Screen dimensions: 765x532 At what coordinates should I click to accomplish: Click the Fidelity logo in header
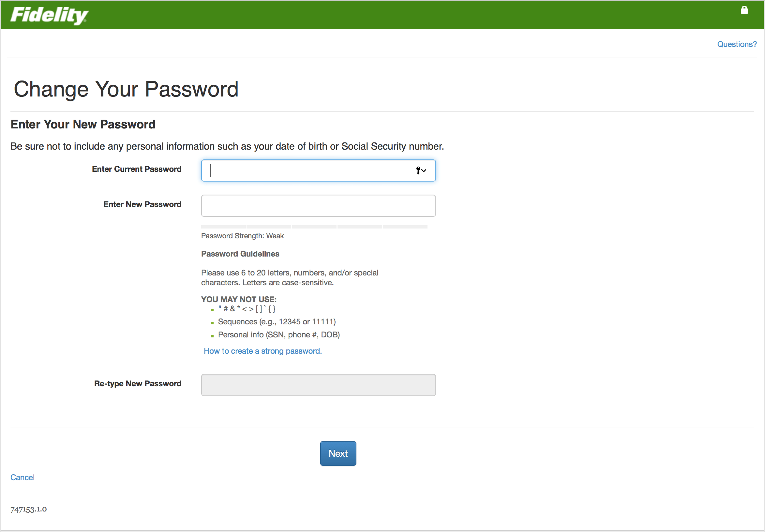click(x=49, y=15)
